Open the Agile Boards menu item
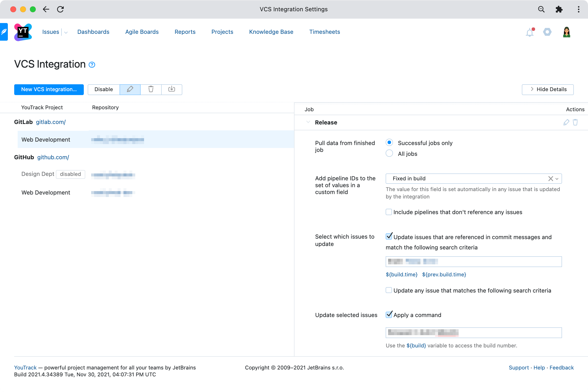The height and width of the screenshot is (392, 588). pyautogui.click(x=142, y=32)
